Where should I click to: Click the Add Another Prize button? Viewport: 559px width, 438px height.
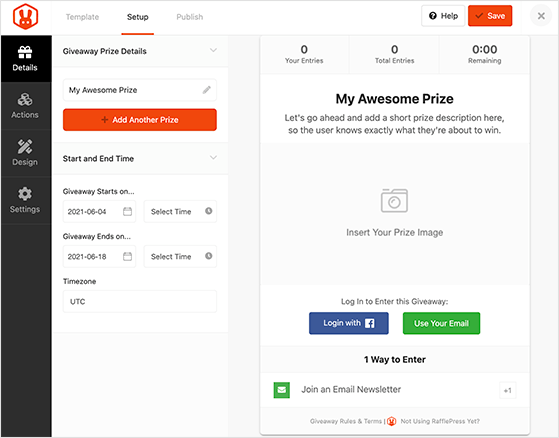[x=140, y=120]
